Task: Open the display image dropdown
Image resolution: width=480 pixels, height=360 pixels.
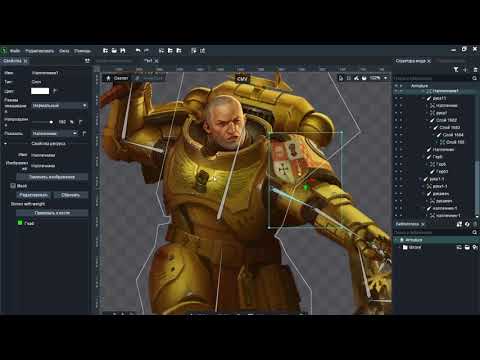Action: tap(55, 133)
